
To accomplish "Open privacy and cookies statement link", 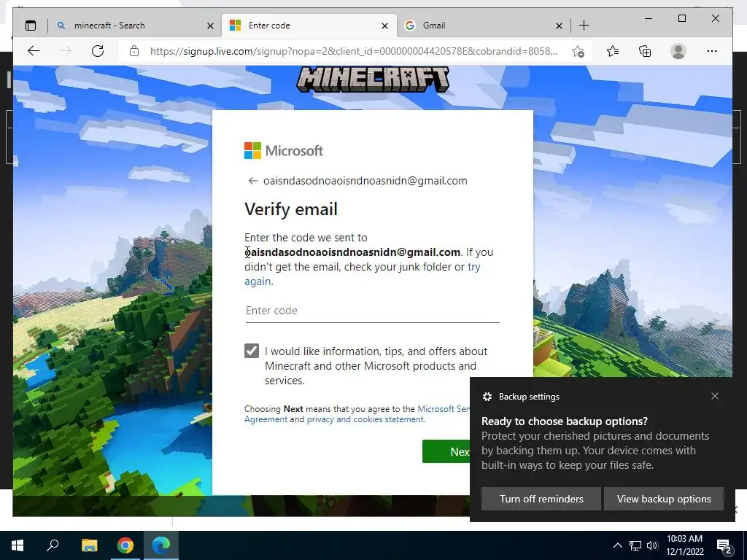I will pyautogui.click(x=365, y=419).
